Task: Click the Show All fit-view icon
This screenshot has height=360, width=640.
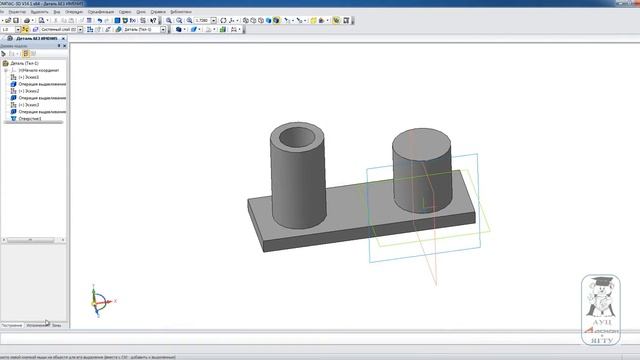Action: pos(223,20)
